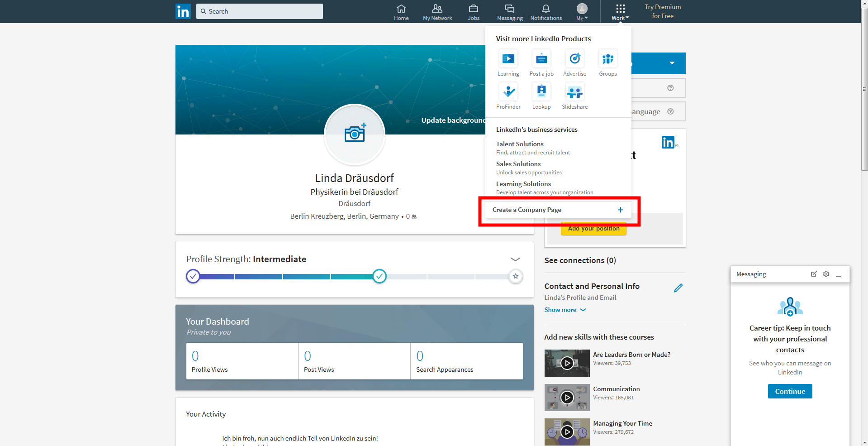Click the name Linda Dräusdorf
The height and width of the screenshot is (446, 868).
(x=354, y=178)
